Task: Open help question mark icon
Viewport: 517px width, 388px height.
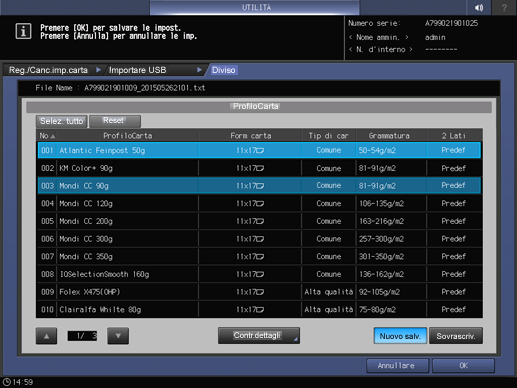Action: click(504, 7)
